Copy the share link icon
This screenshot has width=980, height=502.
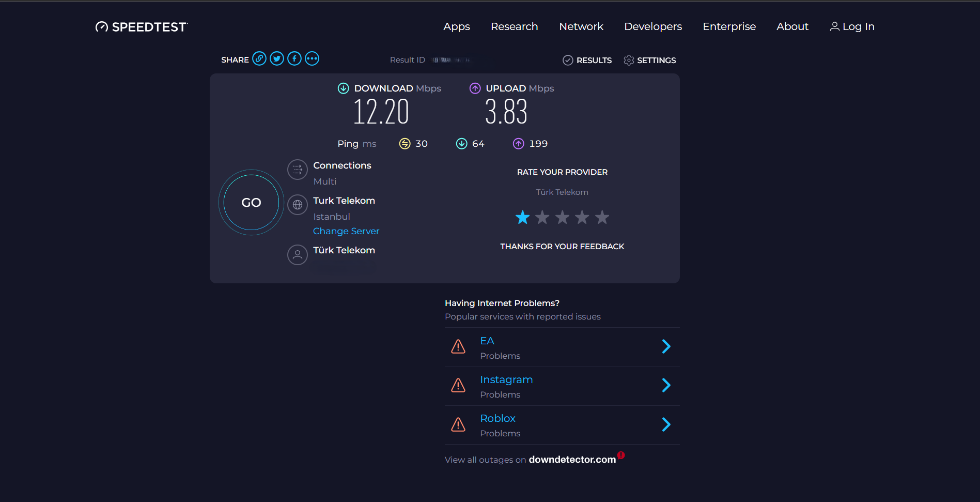coord(259,59)
